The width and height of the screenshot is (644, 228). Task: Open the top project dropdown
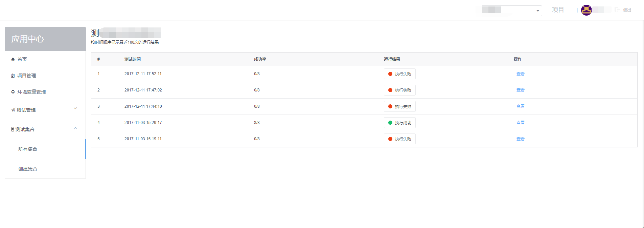pyautogui.click(x=509, y=11)
